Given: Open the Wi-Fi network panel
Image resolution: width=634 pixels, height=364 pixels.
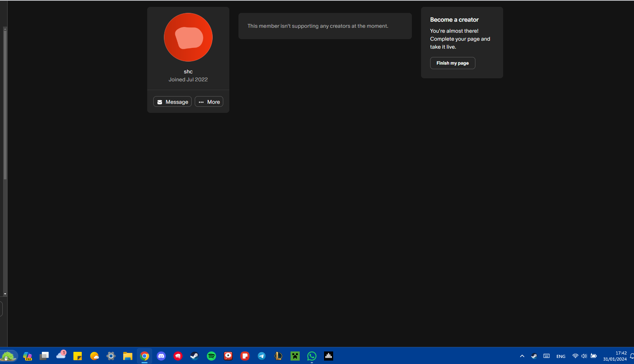Looking at the screenshot, I should click(x=575, y=356).
